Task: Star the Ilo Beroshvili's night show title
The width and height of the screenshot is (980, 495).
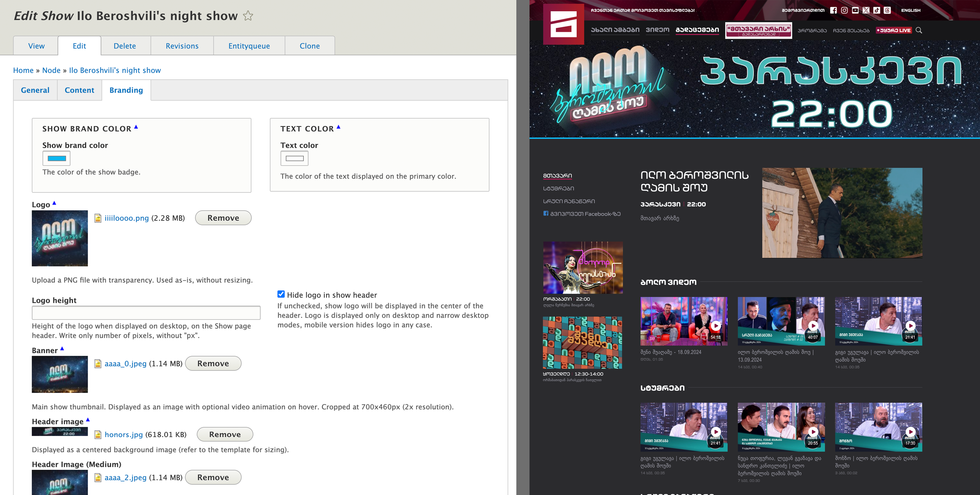Action: (248, 15)
